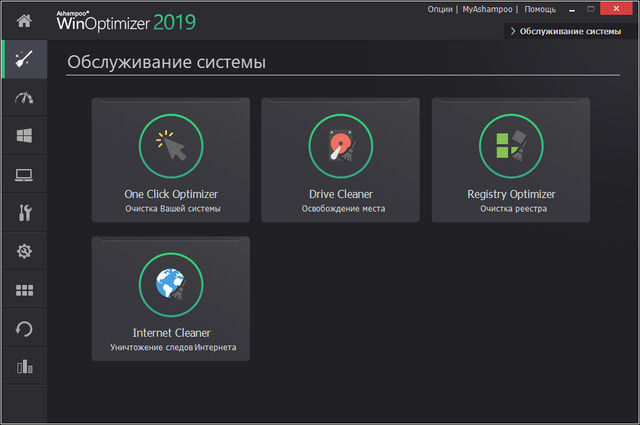Viewport: 640px width, 425px height.
Task: Open the Опции menu
Action: coord(439,9)
